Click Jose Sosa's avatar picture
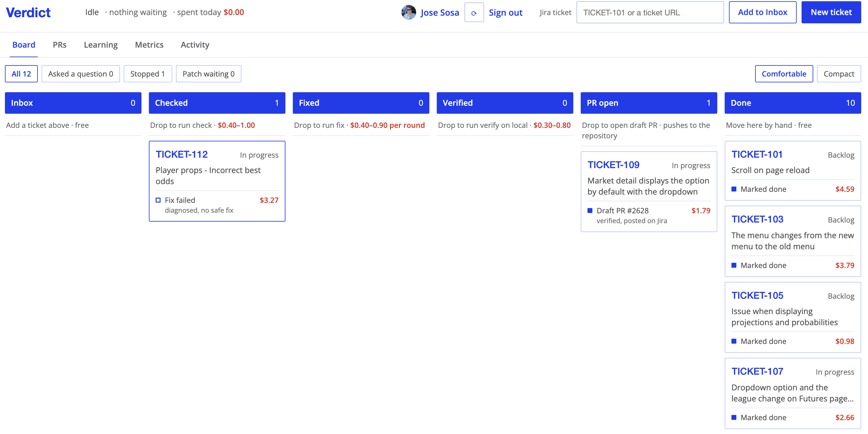Screen dimensions: 868x434 [x=408, y=13]
